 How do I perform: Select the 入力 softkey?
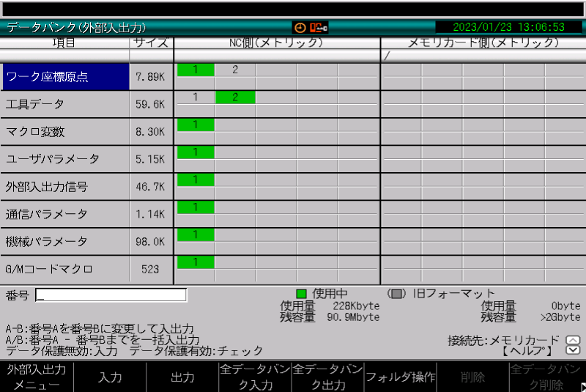pos(110,377)
